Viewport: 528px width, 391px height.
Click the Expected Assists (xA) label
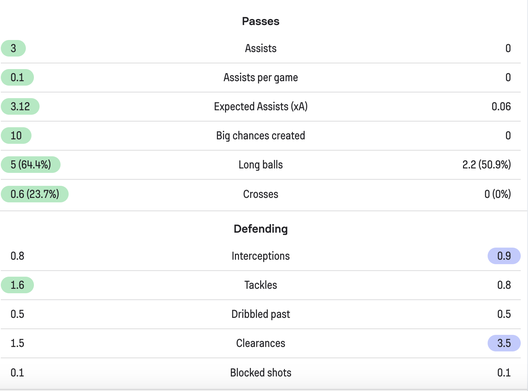tap(261, 106)
